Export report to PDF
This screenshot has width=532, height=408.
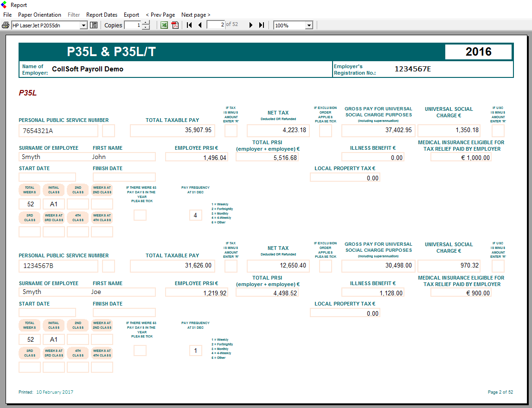pos(175,25)
